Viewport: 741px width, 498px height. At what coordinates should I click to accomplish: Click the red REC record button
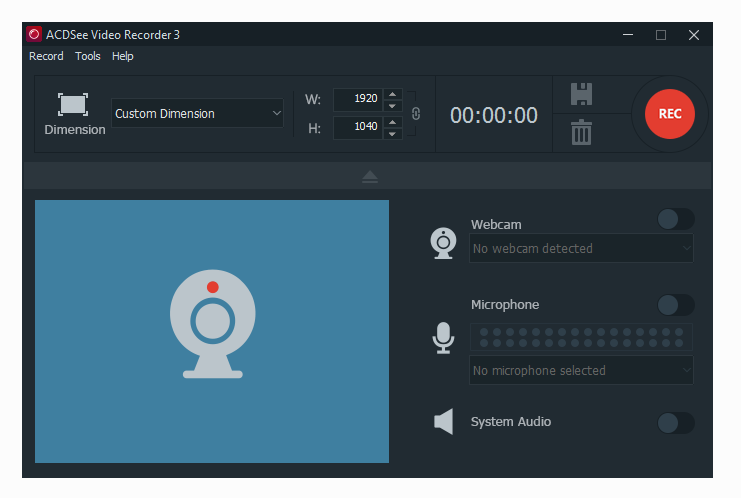pos(670,114)
